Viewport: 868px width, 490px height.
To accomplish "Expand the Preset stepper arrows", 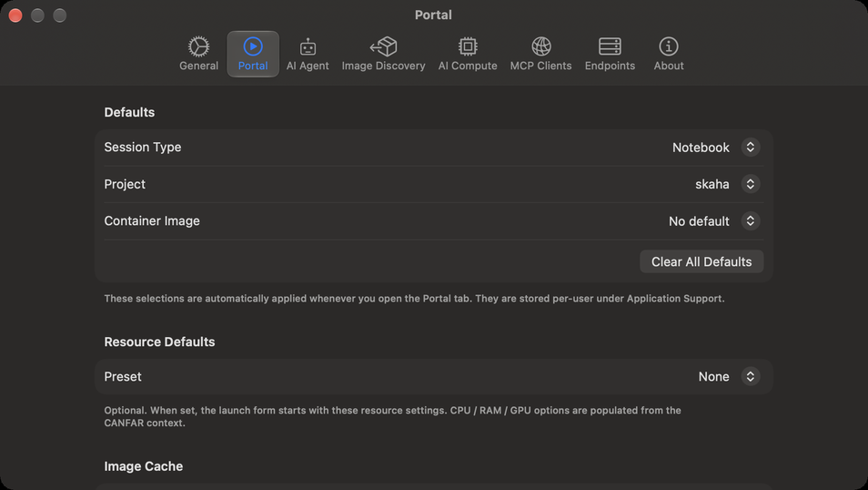I will pos(750,376).
